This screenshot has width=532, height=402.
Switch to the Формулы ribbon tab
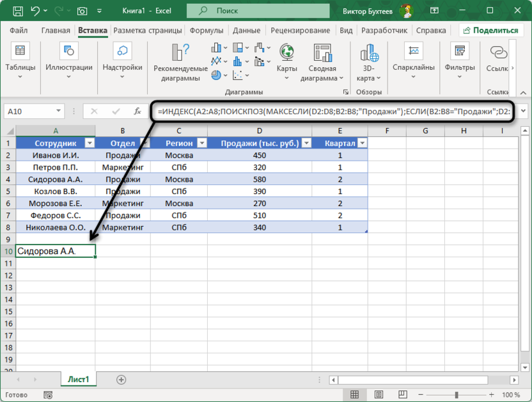coord(207,30)
